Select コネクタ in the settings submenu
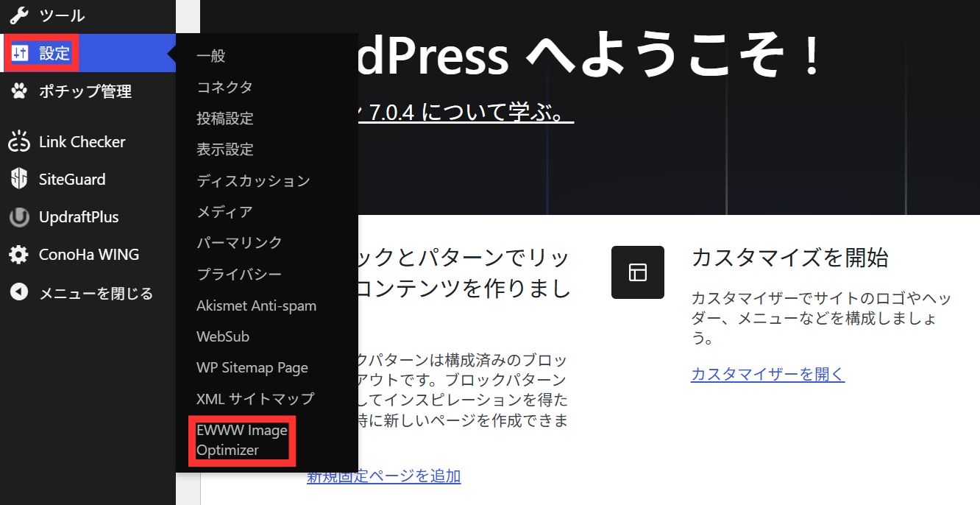The width and height of the screenshot is (980, 505). [224, 87]
